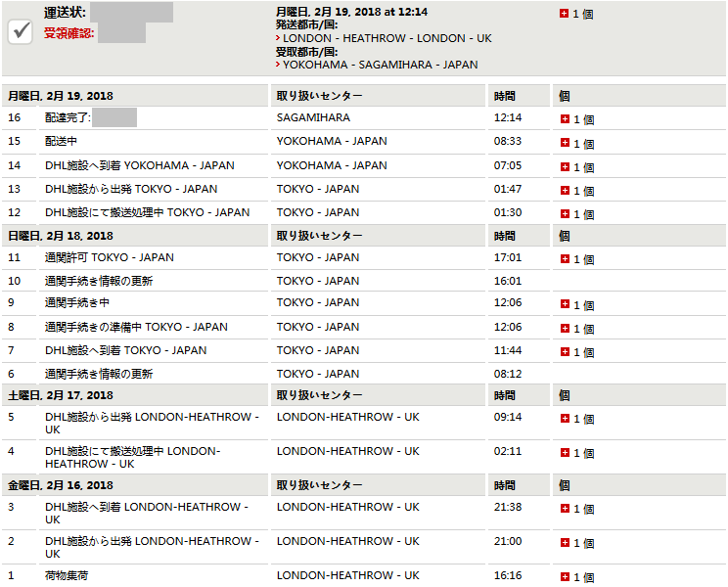Image resolution: width=728 pixels, height=587 pixels.
Task: Expand piece details in the header summary row
Action: click(x=565, y=14)
